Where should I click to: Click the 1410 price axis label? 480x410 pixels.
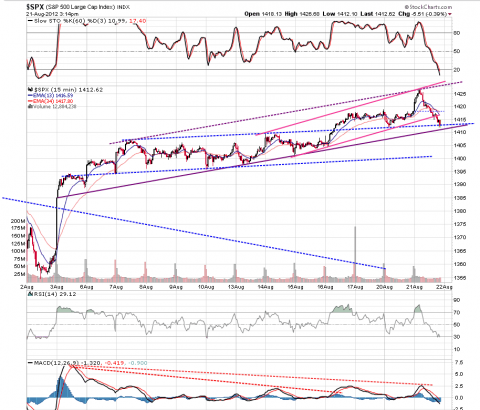point(460,132)
